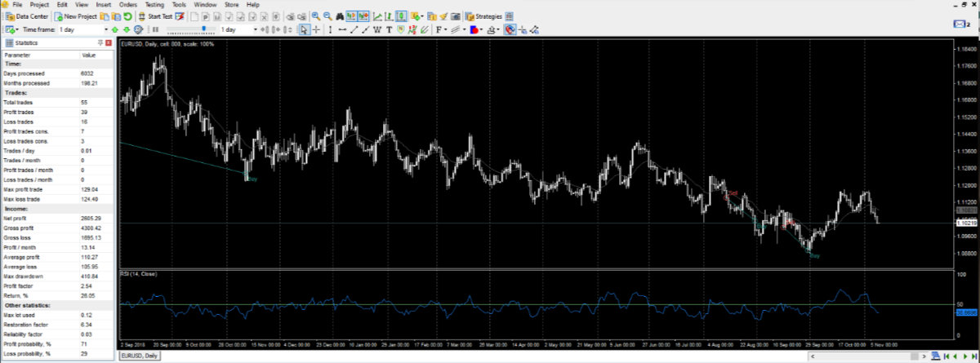Select the T text label tool

pos(390,29)
